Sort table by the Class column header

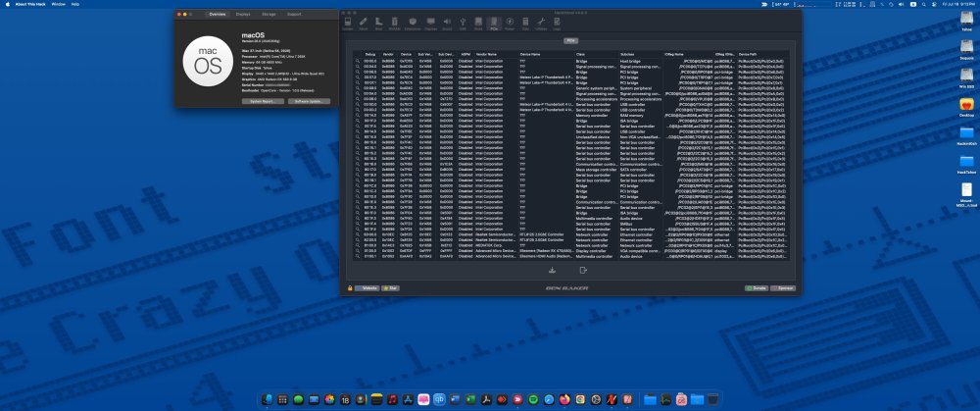(x=596, y=54)
